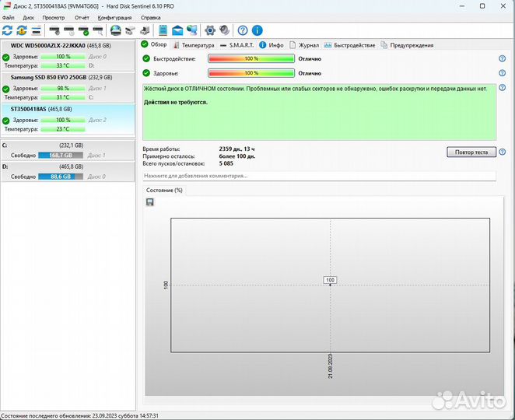Screen dimensions: 515x420
Task: Click the speaker sound icon in toolbar
Action: tap(224, 30)
